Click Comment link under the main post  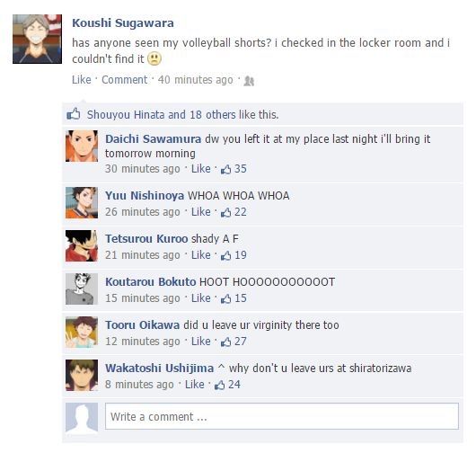click(124, 80)
